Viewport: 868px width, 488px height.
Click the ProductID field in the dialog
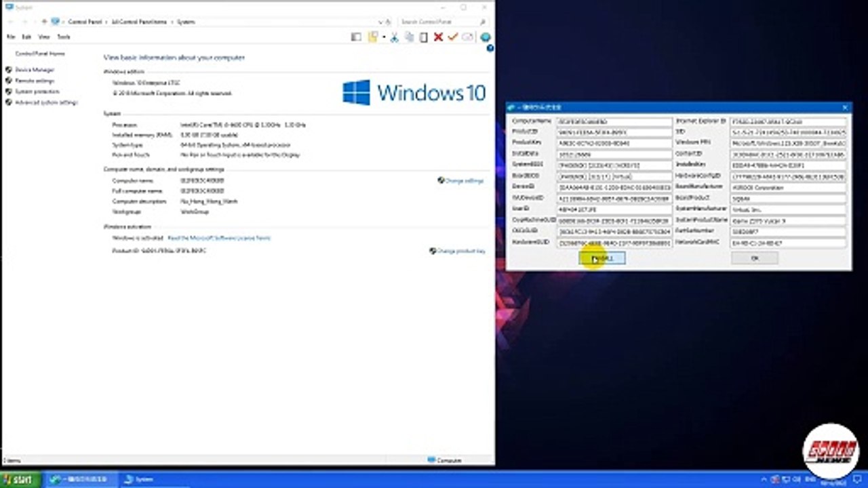click(x=614, y=133)
